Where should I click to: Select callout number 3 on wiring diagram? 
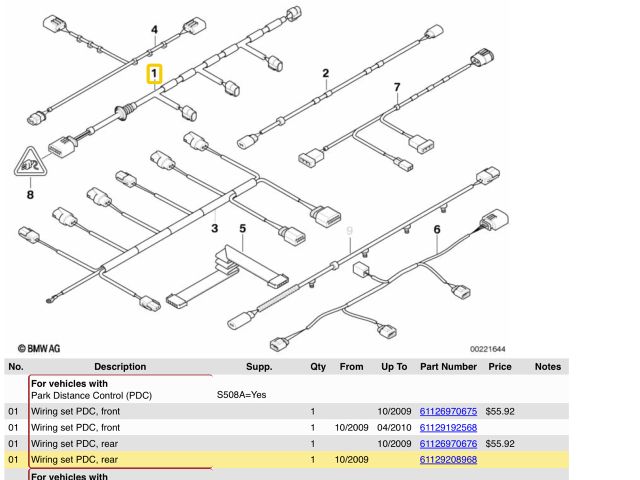point(214,230)
